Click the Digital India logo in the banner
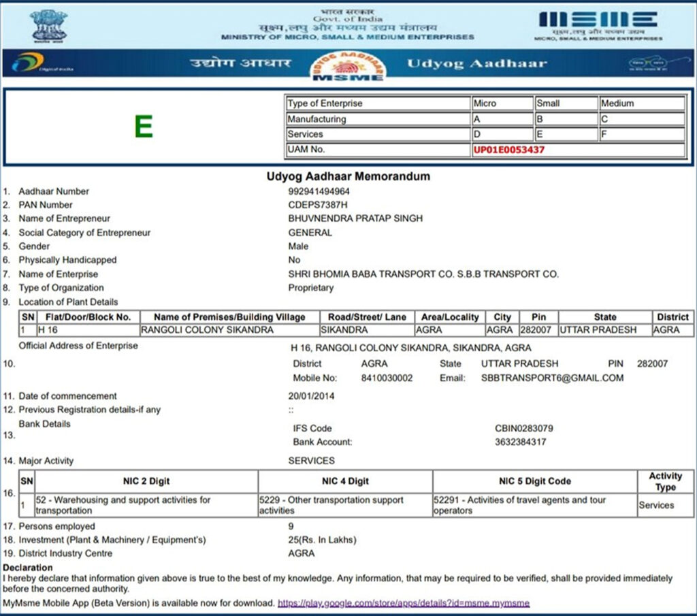Viewport: 697px width, 616px height. click(43, 63)
